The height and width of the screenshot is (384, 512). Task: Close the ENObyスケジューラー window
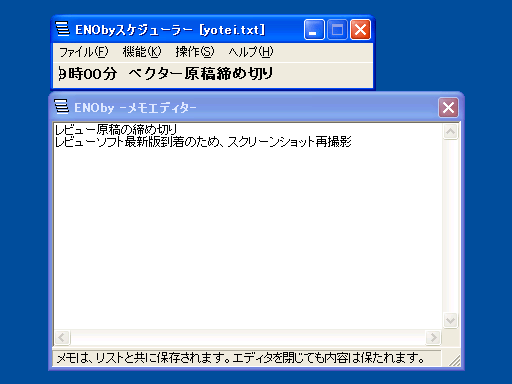(x=360, y=30)
